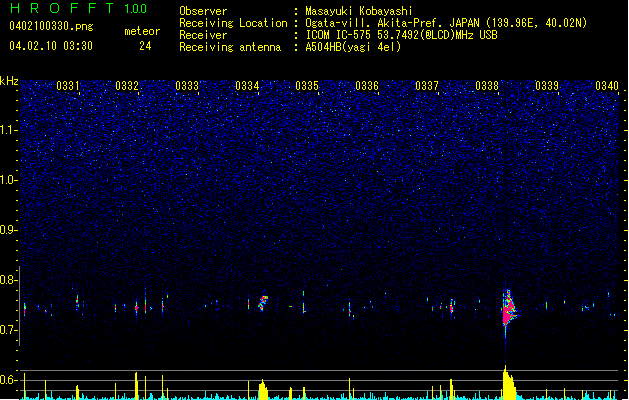Click the Receiving Location label

point(233,23)
